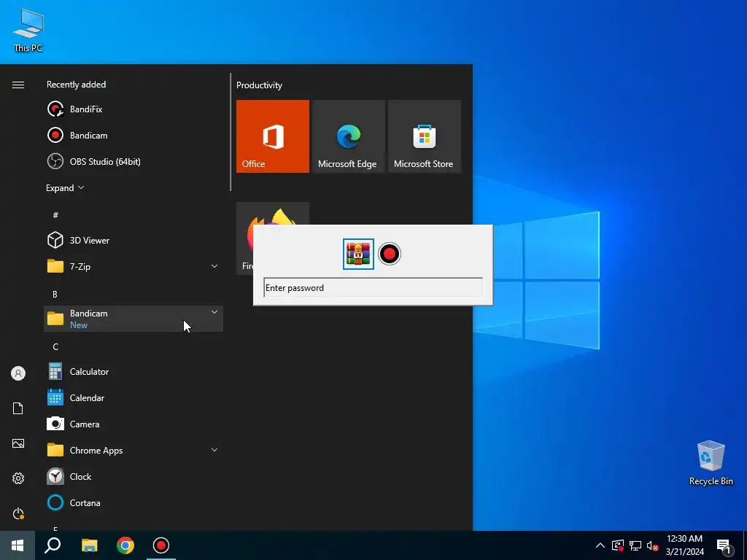Screen dimensions: 747x560
Task: Expand the 7-Zip folder chevron
Action: [x=214, y=265]
